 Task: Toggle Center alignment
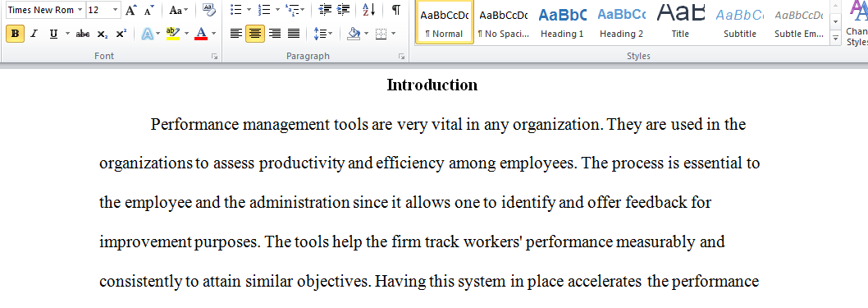pos(255,34)
